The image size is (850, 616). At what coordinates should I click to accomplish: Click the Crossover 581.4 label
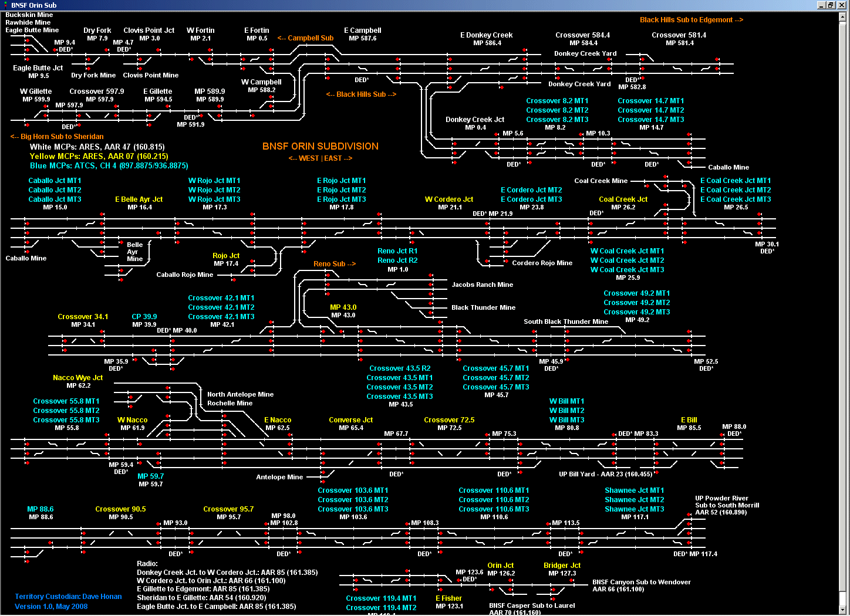[679, 35]
